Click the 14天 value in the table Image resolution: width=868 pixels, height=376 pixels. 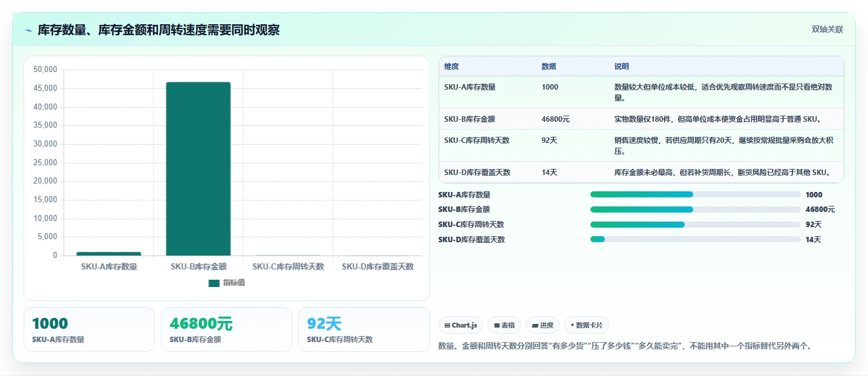coord(549,173)
